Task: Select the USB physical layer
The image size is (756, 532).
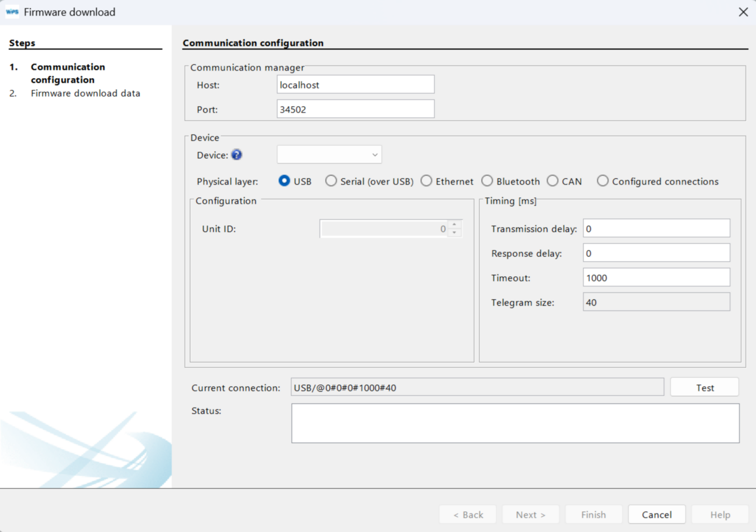Action: click(284, 180)
